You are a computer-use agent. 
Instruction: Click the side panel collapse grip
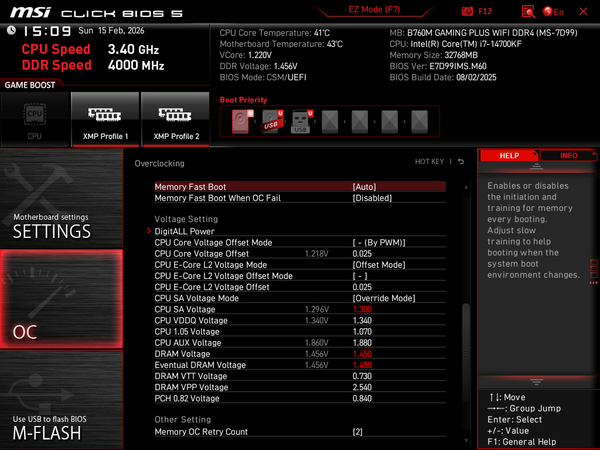593,272
